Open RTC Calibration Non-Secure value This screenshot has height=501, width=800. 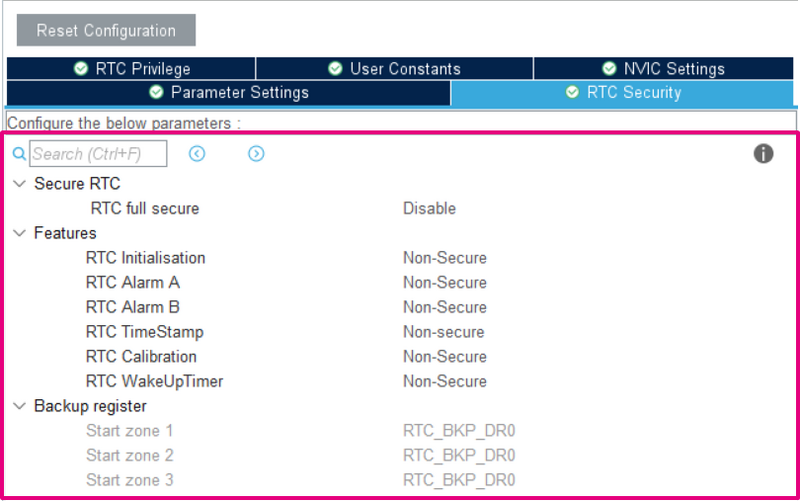coord(444,357)
